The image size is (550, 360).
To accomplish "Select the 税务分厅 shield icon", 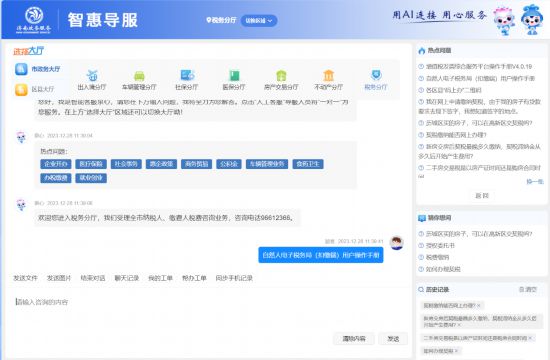I will tap(376, 75).
